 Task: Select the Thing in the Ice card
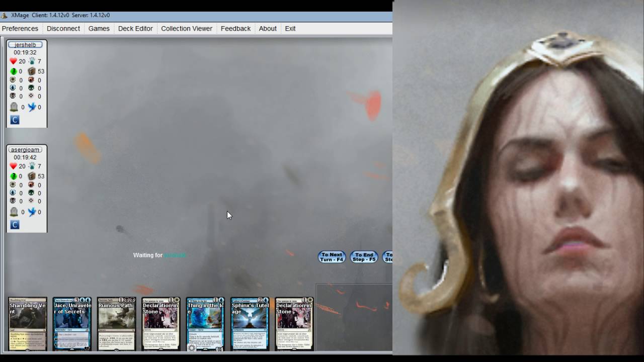click(205, 324)
